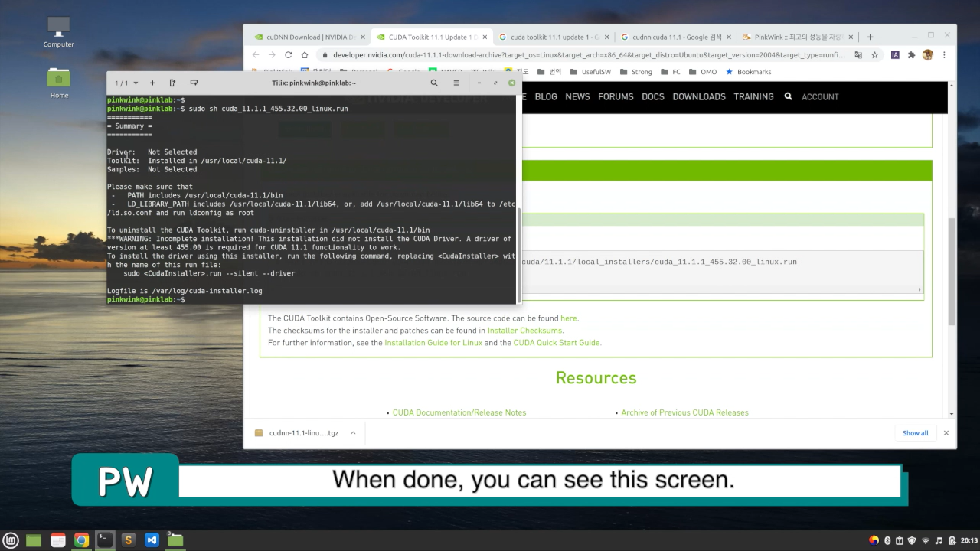Close the Chrome downloads bar

pos(946,432)
